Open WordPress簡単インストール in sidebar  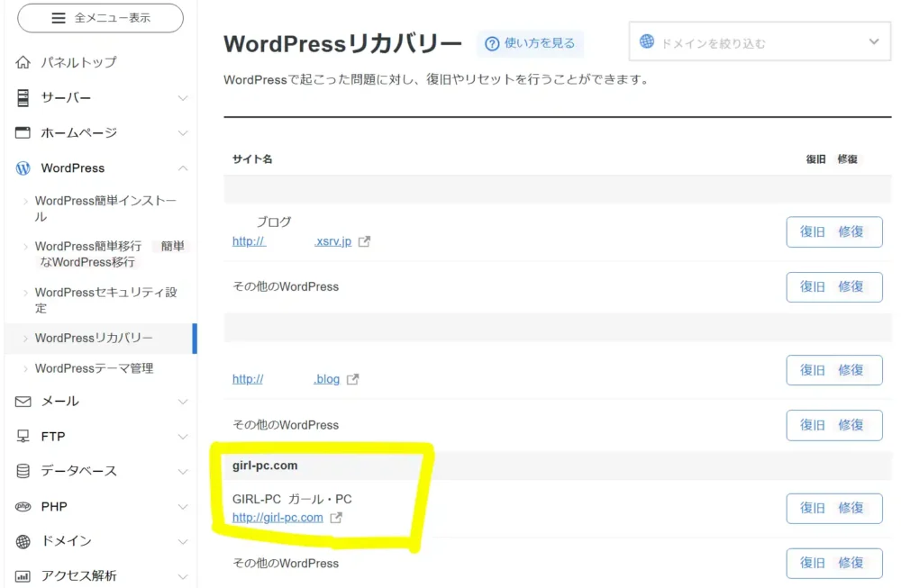pos(105,209)
